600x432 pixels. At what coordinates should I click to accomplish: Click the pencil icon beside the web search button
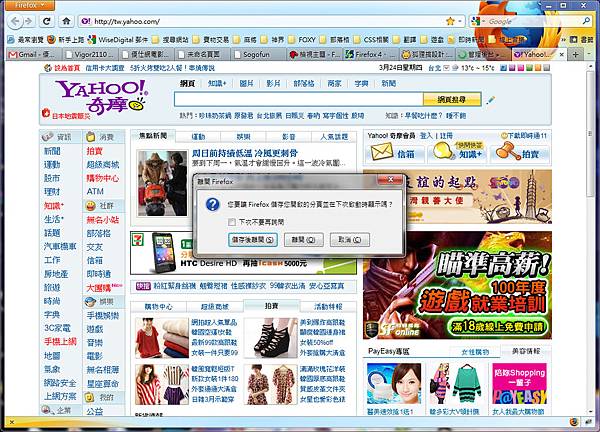tap(490, 100)
